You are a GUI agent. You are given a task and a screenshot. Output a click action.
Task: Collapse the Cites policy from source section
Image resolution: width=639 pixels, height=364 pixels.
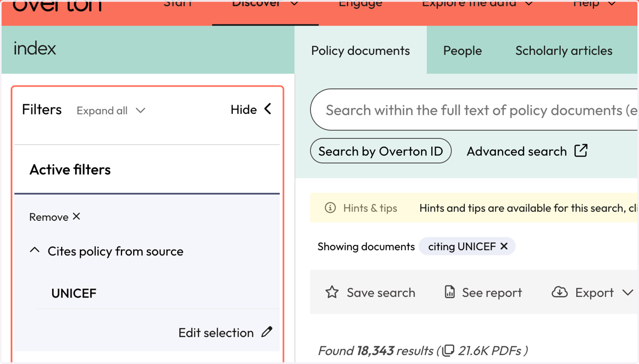(35, 250)
